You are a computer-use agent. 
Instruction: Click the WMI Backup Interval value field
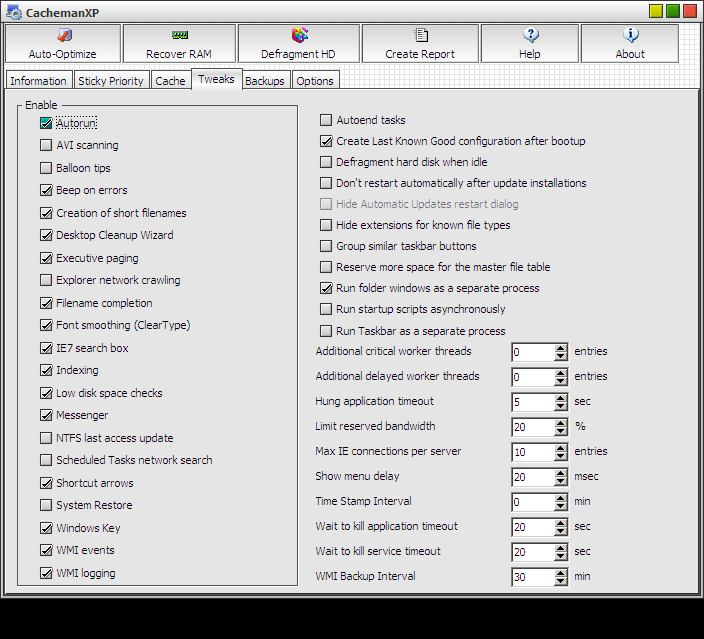click(531, 577)
